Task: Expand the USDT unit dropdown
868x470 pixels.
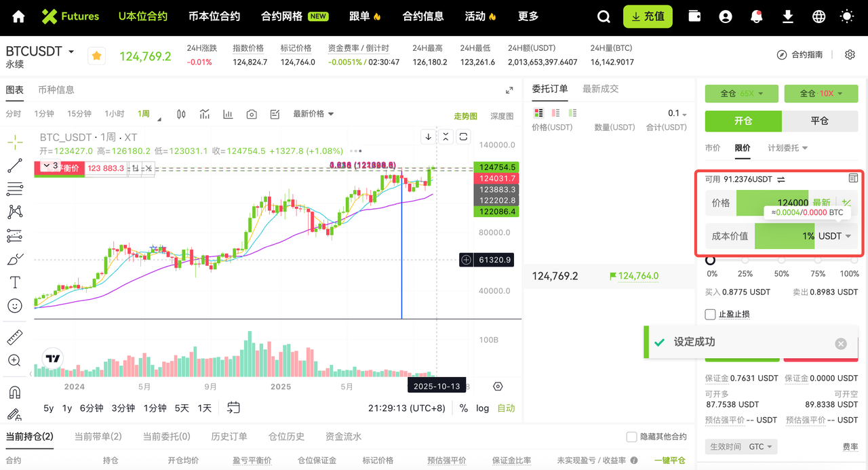Action: [835, 236]
